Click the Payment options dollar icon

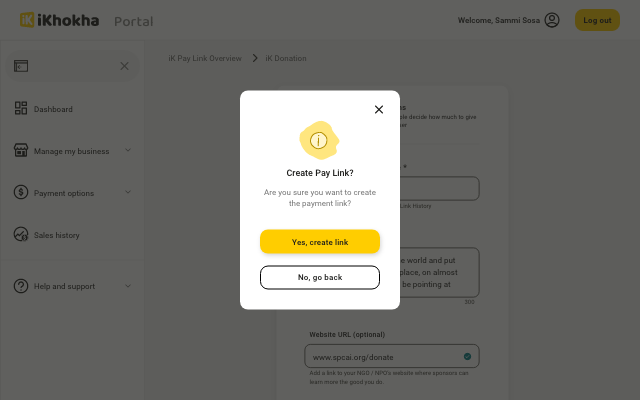coord(21,193)
